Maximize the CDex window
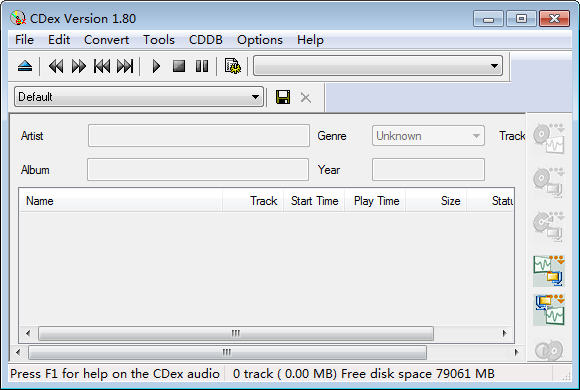Viewport: 580px width, 390px height. pos(521,19)
